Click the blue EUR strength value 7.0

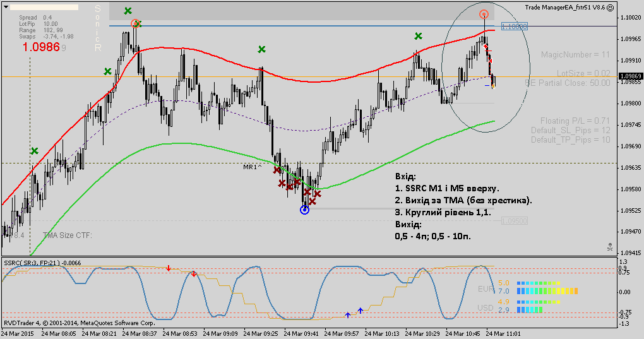coord(504,291)
